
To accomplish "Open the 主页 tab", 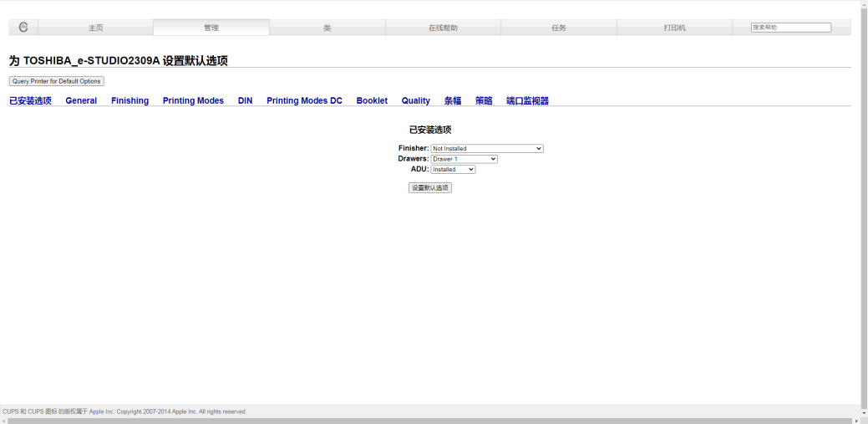I will [x=96, y=28].
